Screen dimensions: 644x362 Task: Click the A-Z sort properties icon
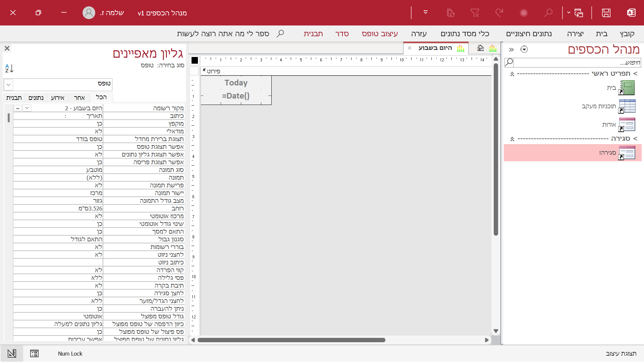(9, 68)
